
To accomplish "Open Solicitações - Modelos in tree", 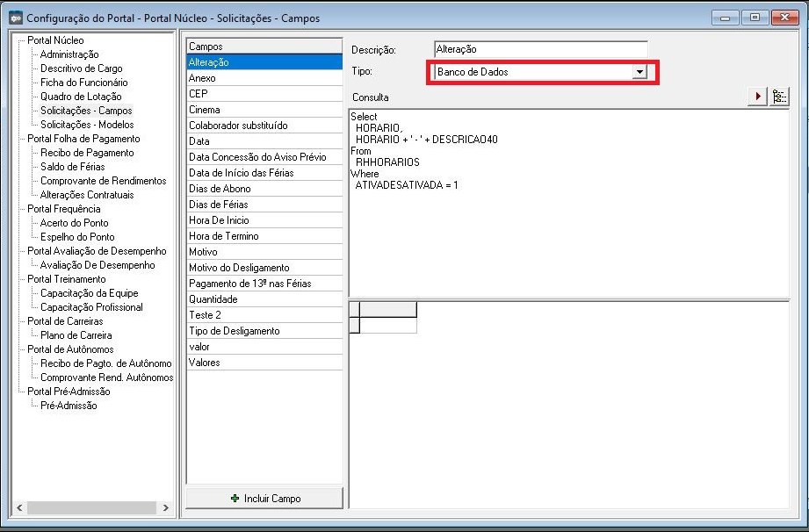I will [x=87, y=125].
